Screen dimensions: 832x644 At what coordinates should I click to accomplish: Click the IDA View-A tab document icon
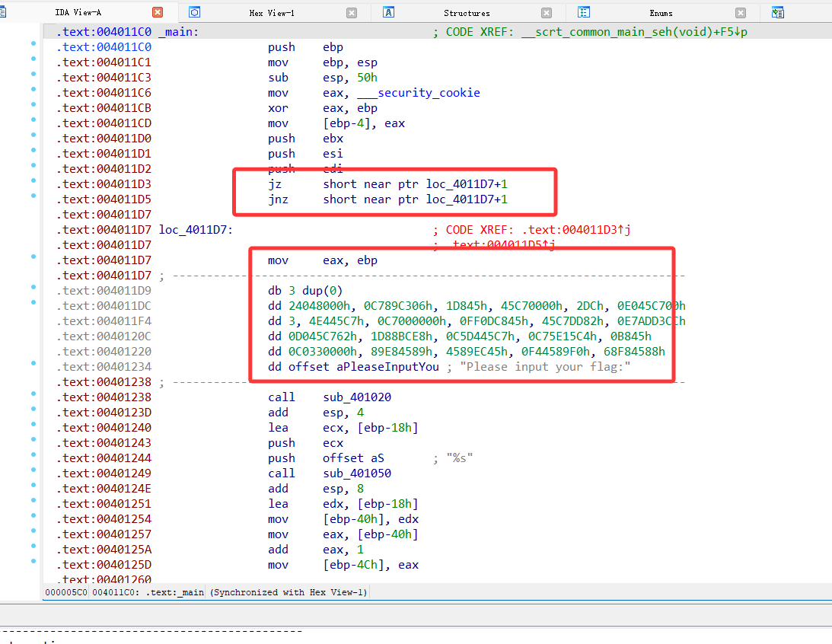point(2,12)
